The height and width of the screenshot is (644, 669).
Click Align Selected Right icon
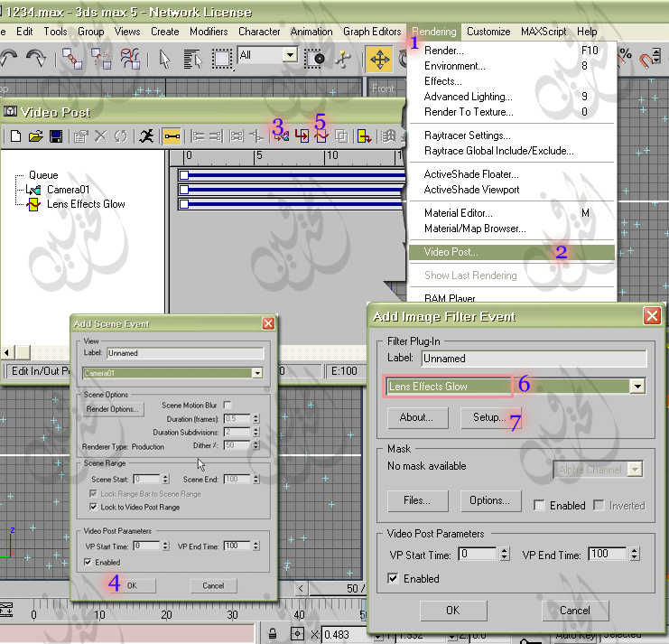[216, 136]
